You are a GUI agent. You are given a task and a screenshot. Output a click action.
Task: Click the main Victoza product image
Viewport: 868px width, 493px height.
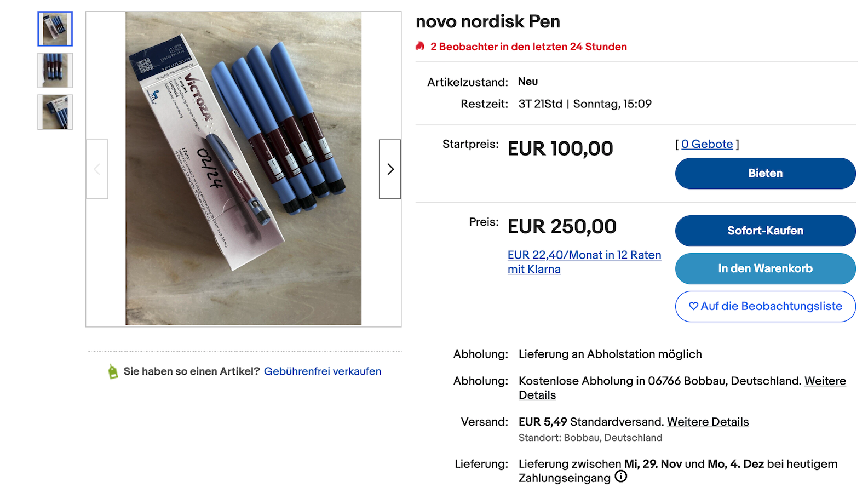[243, 168]
